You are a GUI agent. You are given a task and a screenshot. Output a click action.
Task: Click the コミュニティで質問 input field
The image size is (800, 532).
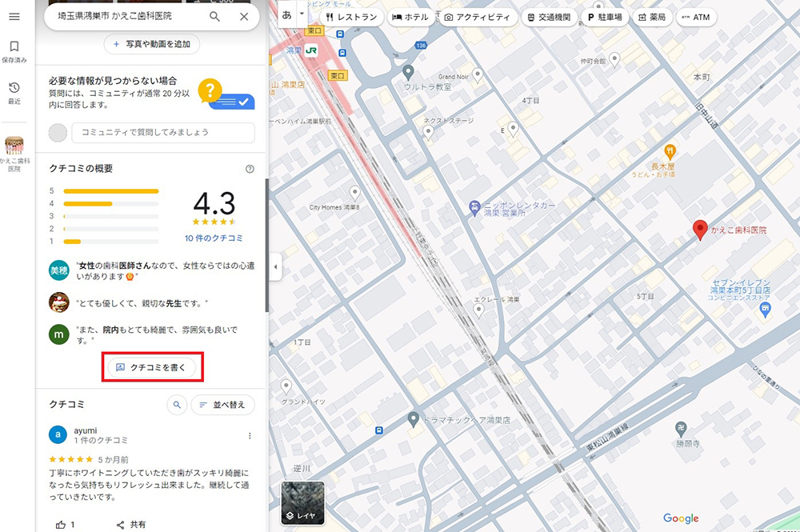pyautogui.click(x=163, y=132)
